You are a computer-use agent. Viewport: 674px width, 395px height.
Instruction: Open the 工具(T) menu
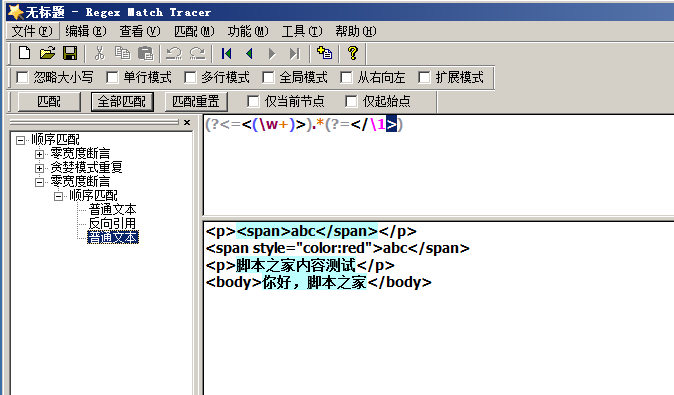(302, 31)
